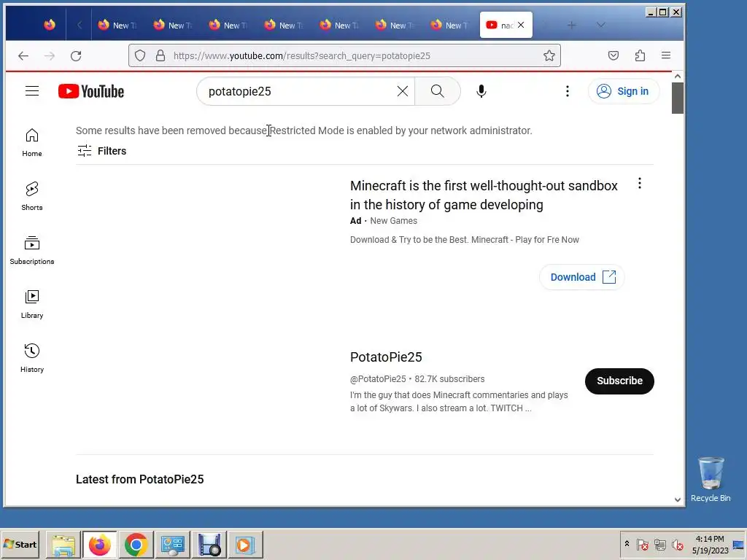Search with your voice microphone icon

click(481, 91)
